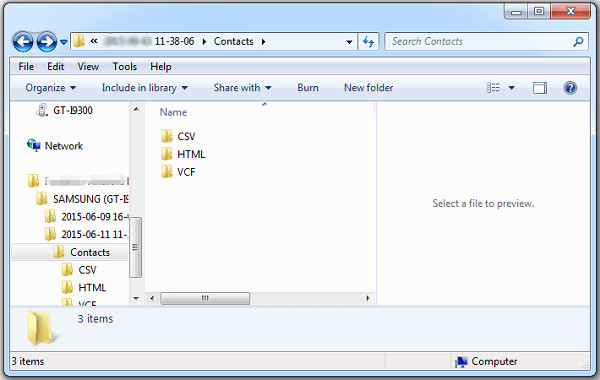The width and height of the screenshot is (600, 380).
Task: Click the blurred folder in navigation tree
Action: (x=78, y=181)
